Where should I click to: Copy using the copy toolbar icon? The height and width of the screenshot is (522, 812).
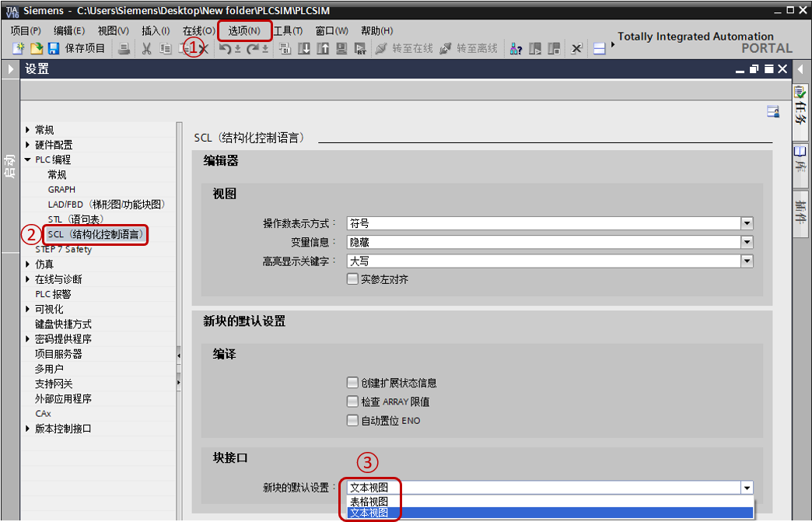[x=165, y=49]
